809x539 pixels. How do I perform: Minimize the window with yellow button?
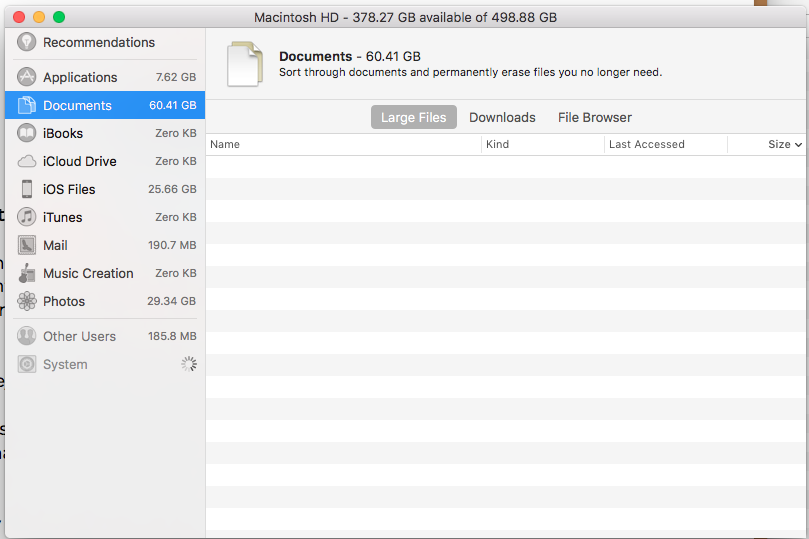point(39,18)
